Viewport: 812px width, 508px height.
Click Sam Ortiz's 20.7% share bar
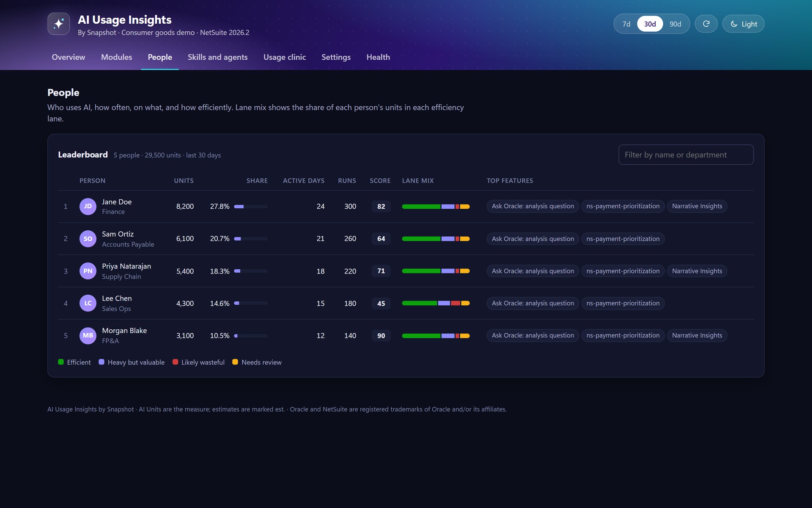point(251,239)
